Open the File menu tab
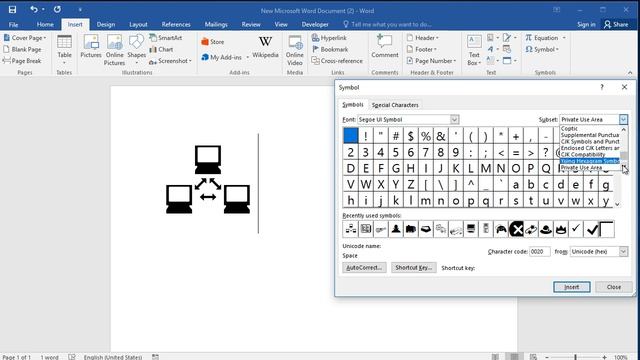Viewport: 640px width, 360px height. point(13,24)
